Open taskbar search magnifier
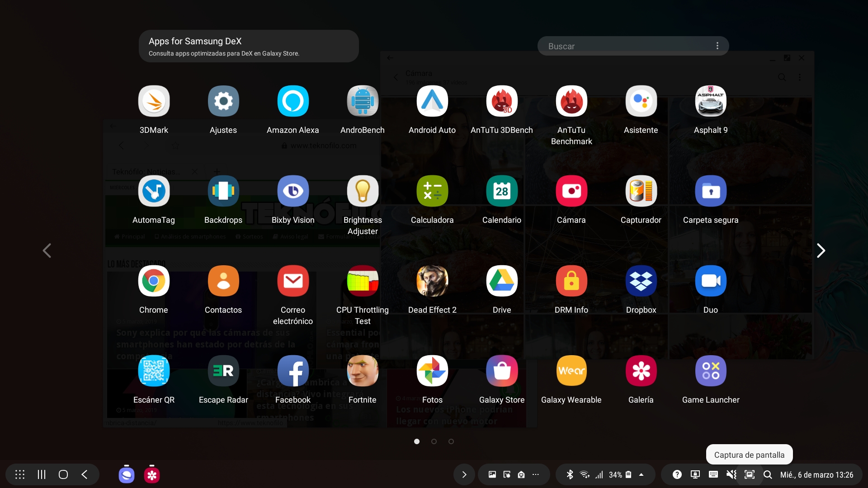The image size is (868, 488). 768,474
